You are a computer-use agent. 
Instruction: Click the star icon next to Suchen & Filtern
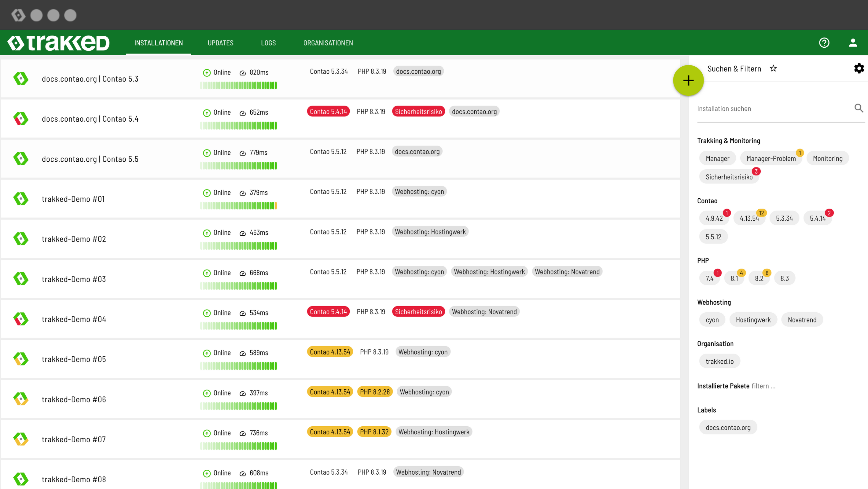pyautogui.click(x=773, y=68)
